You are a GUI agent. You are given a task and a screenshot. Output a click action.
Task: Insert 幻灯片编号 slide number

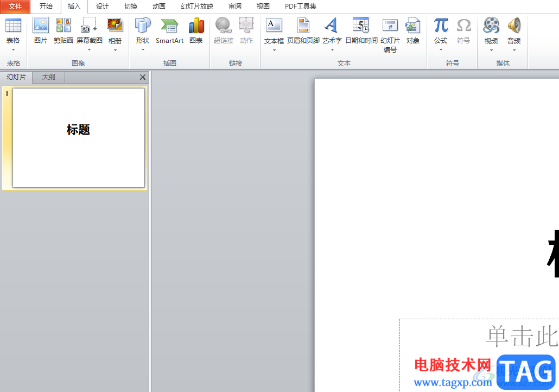pos(390,26)
